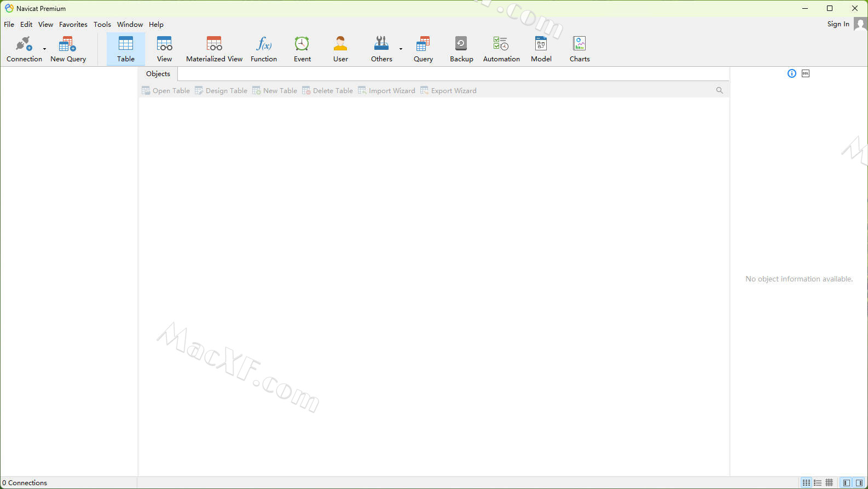Show the Event objects list
Image resolution: width=868 pixels, height=489 pixels.
[302, 49]
